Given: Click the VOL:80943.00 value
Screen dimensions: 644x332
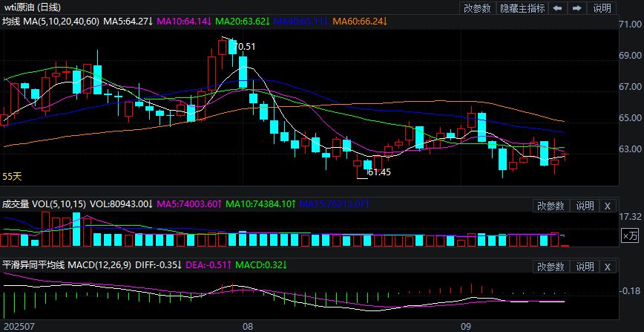Looking at the screenshot, I should [x=121, y=204].
